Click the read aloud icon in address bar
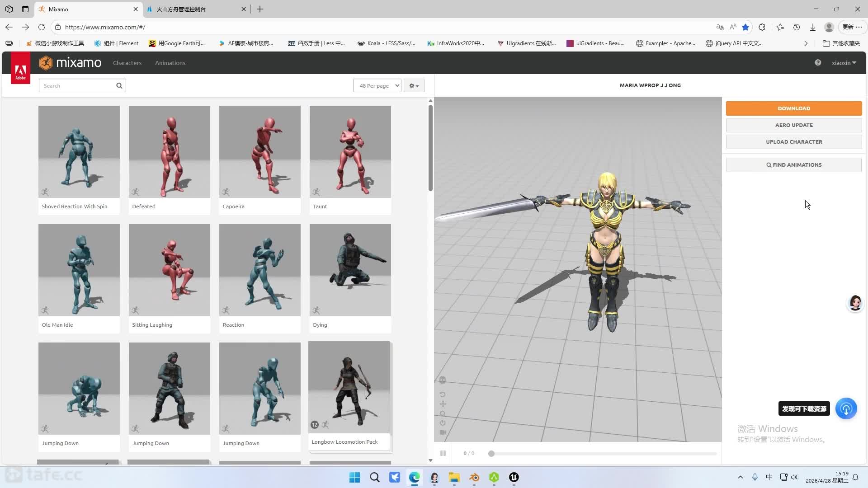This screenshot has width=868, height=488. click(x=733, y=27)
